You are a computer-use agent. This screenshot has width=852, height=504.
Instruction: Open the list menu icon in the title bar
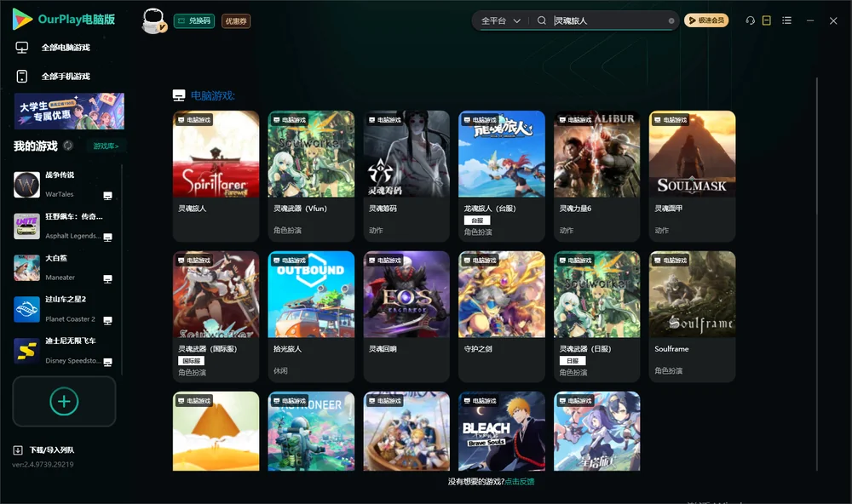point(786,20)
